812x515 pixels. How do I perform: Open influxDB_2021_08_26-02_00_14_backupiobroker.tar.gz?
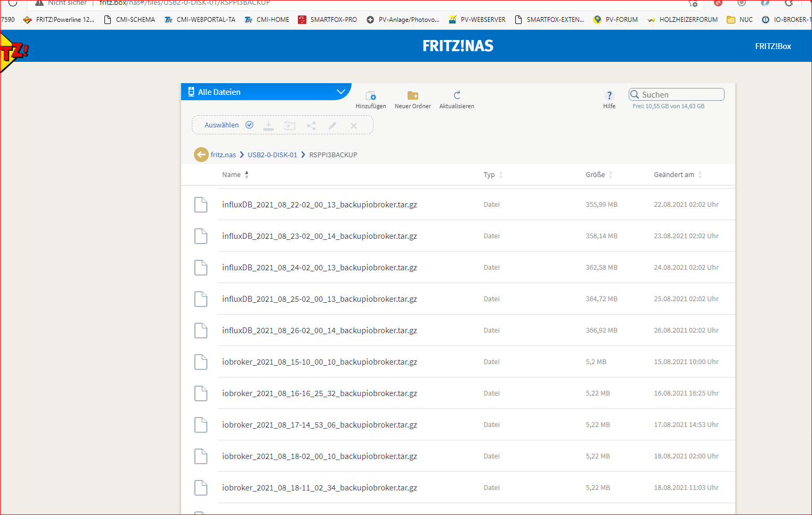click(320, 330)
